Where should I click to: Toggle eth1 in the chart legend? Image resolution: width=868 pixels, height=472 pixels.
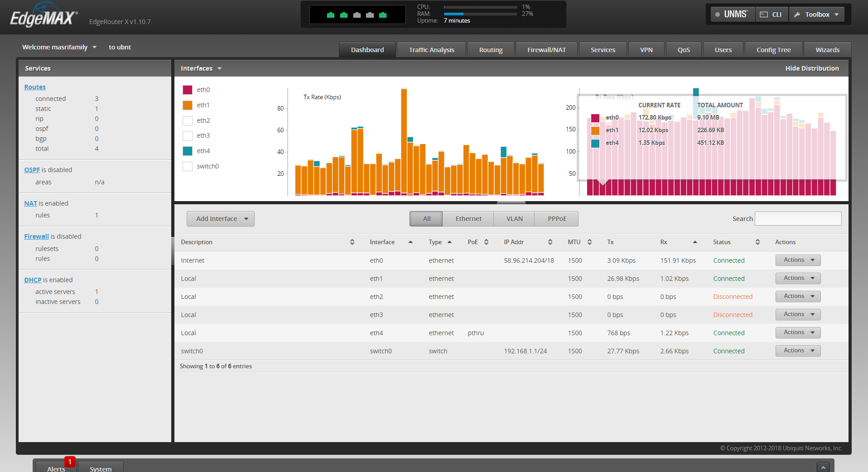188,105
